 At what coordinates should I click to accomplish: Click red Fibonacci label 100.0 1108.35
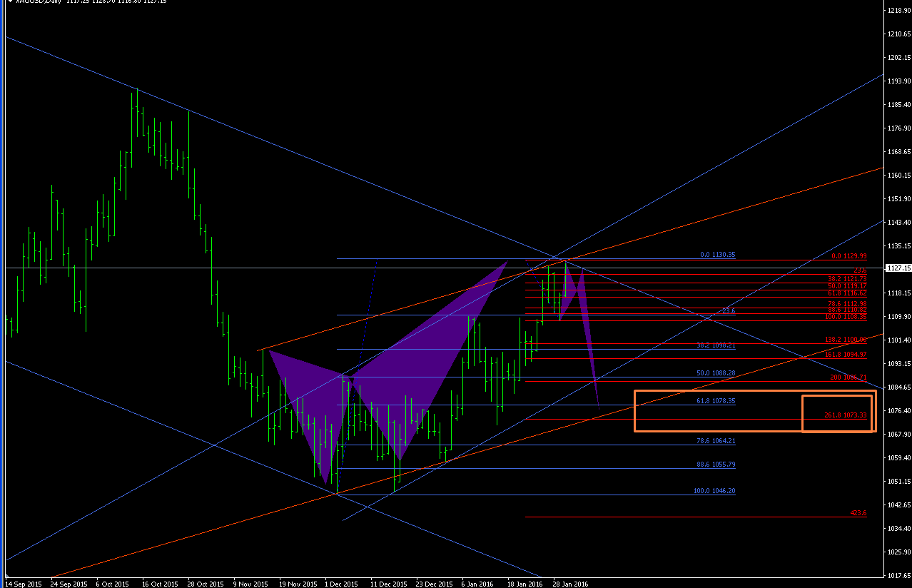(x=846, y=316)
